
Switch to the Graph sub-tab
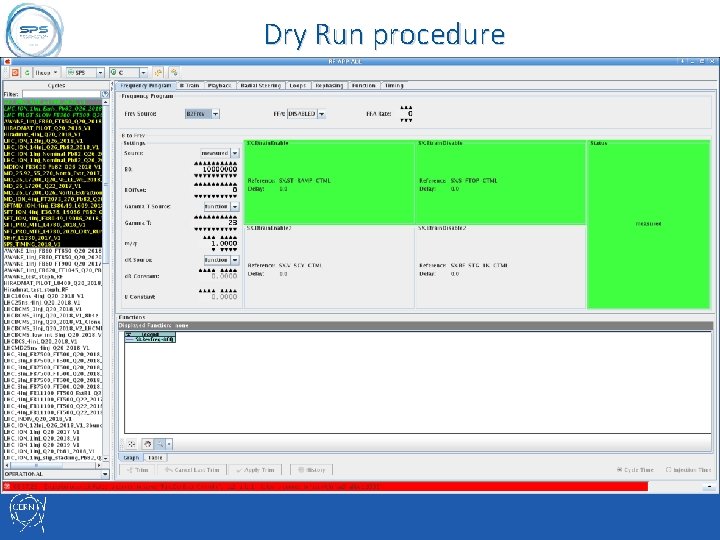(x=131, y=458)
